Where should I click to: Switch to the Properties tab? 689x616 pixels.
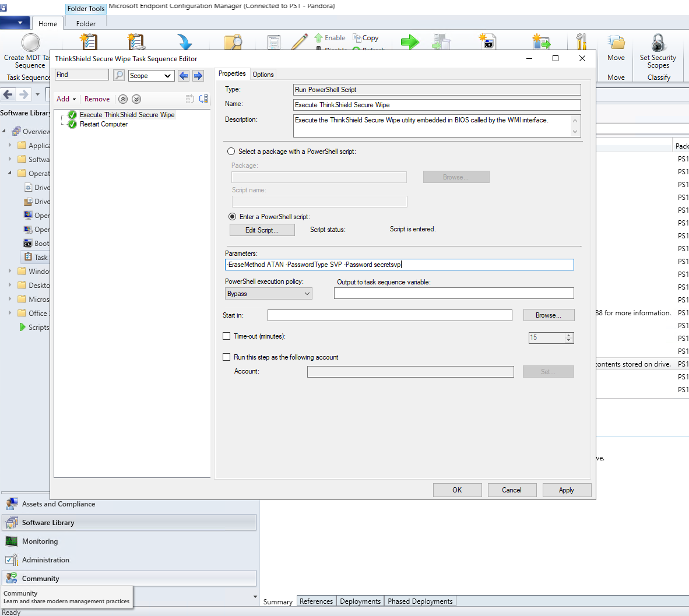click(232, 73)
